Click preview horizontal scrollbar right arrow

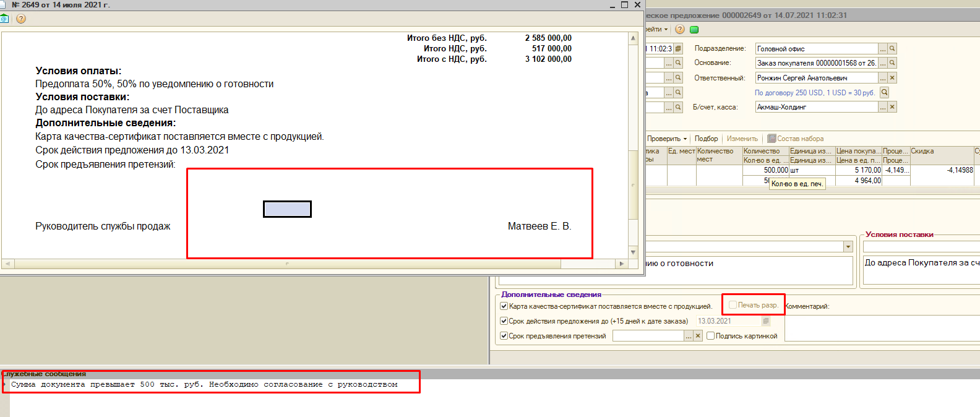click(622, 264)
